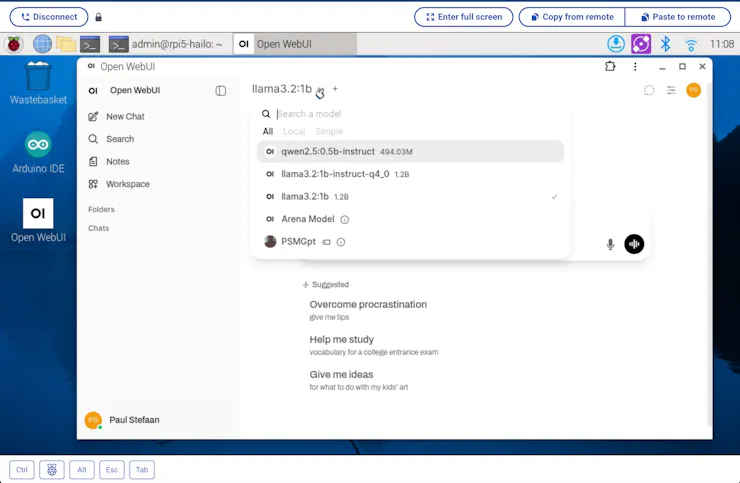The height and width of the screenshot is (483, 740).
Task: Add another model with the plus icon
Action: pos(335,88)
